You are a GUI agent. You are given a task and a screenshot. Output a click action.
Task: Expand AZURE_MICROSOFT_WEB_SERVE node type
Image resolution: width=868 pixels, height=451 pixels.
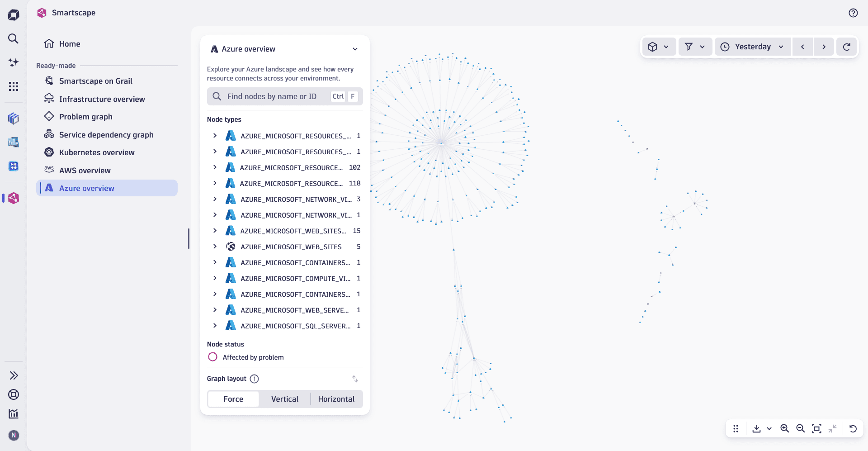pos(215,310)
